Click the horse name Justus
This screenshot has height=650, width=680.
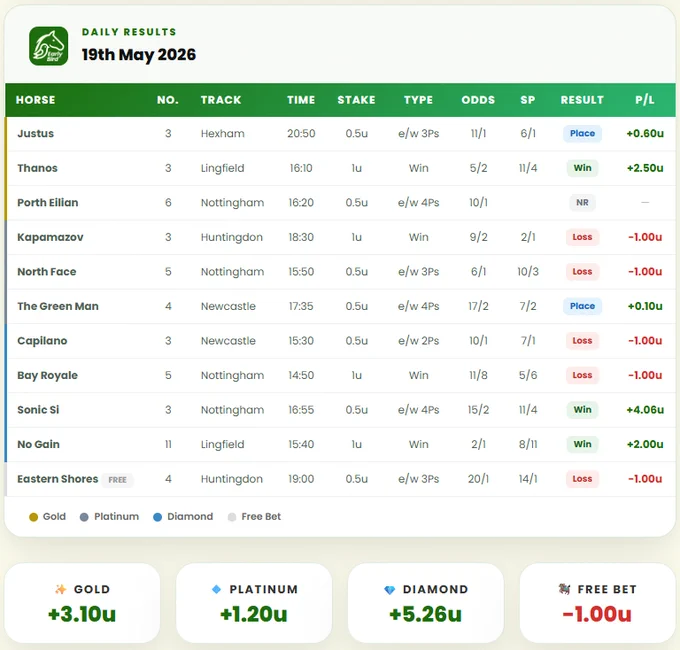(x=36, y=134)
